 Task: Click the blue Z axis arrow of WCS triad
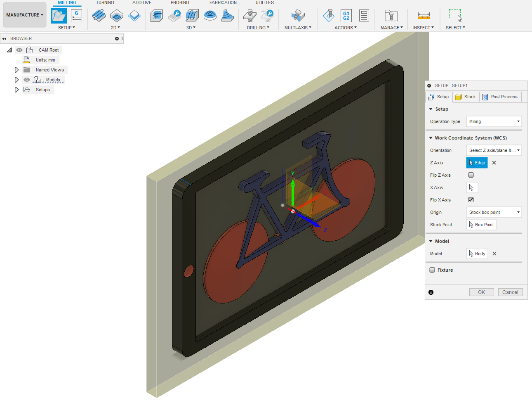click(309, 220)
